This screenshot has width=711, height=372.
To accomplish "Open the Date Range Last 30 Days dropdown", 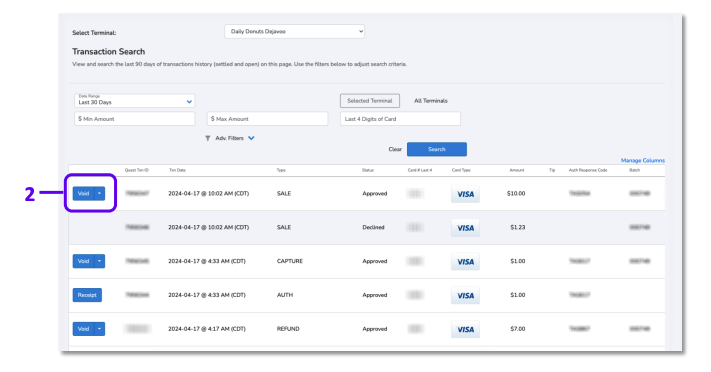I will [135, 100].
